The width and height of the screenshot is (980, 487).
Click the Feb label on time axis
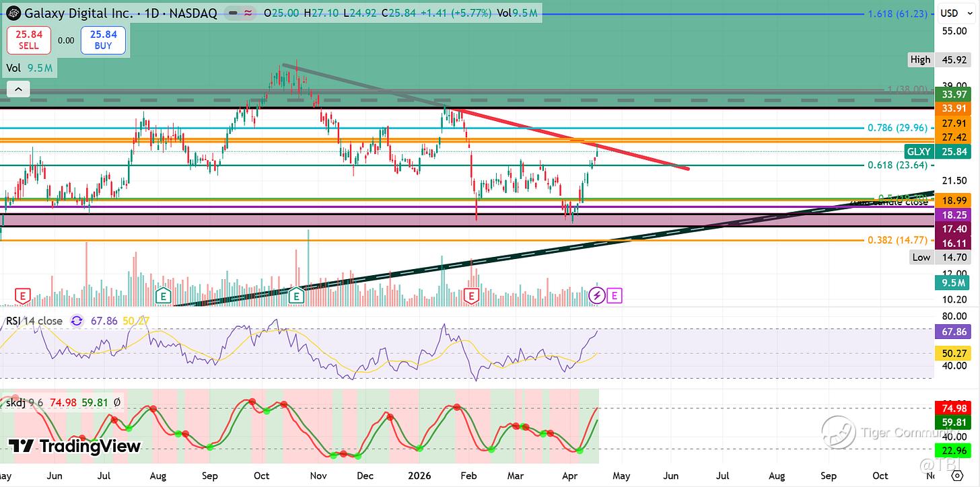coord(468,476)
